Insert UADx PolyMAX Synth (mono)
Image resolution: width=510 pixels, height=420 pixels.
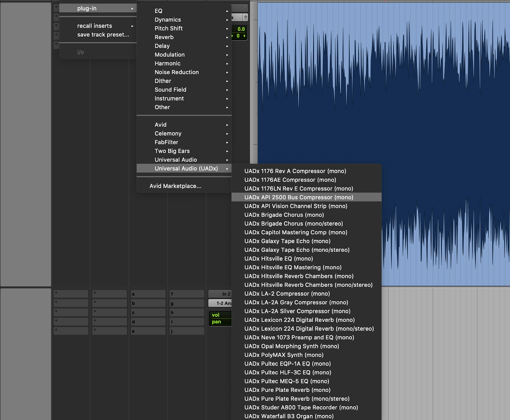(306, 355)
